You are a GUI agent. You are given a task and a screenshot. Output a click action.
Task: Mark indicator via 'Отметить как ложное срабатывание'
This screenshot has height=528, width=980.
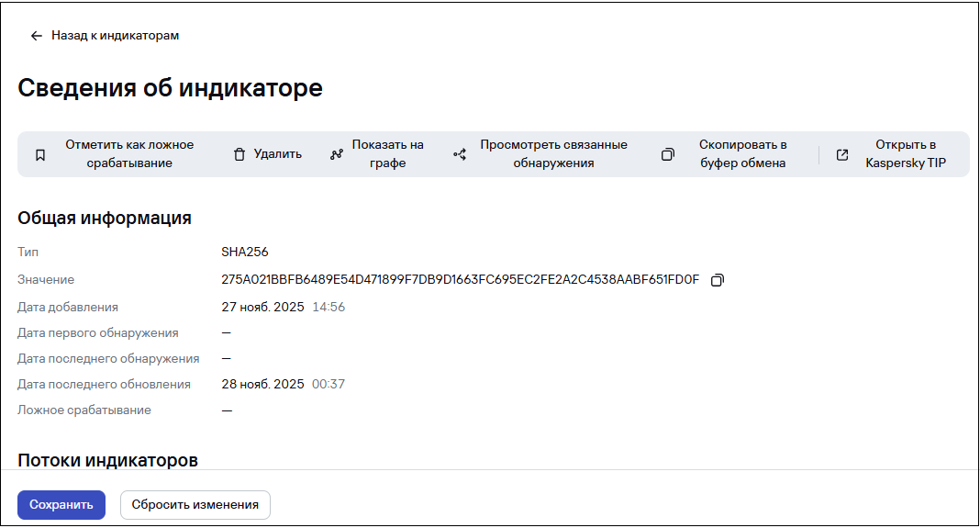pyautogui.click(x=129, y=154)
